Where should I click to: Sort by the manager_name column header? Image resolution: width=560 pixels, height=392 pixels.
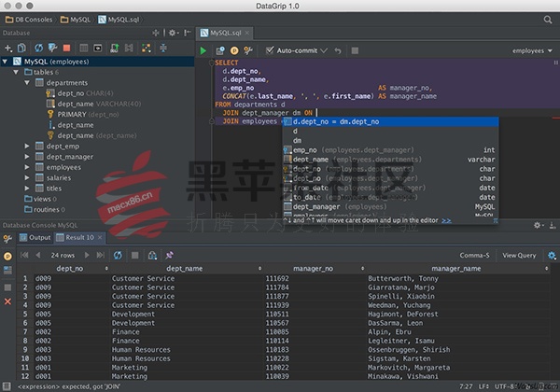(x=456, y=269)
